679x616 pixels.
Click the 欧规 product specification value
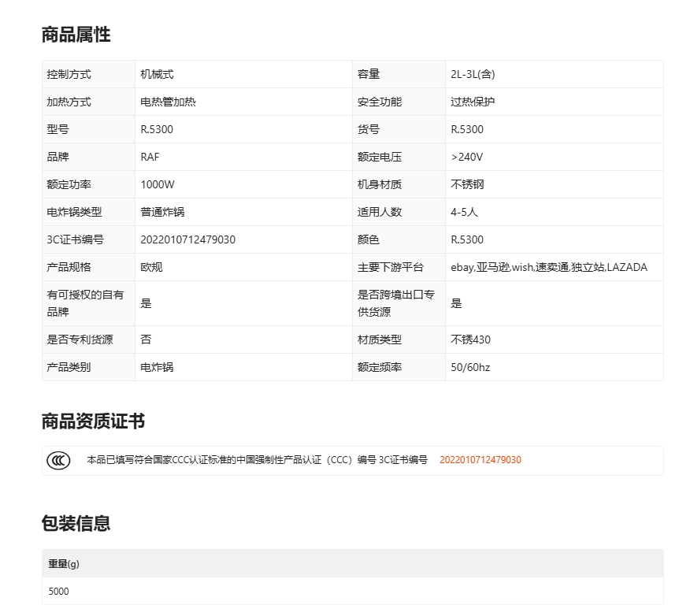tap(151, 267)
